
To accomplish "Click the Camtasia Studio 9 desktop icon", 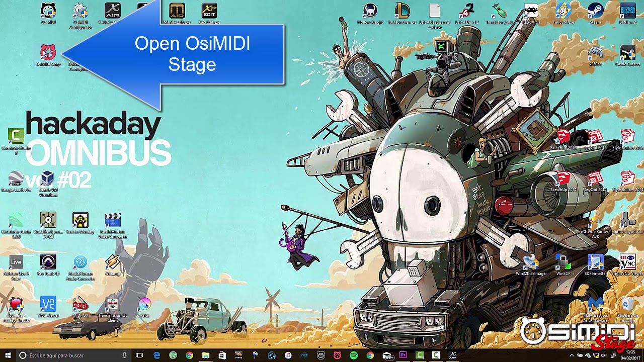I will (x=16, y=141).
